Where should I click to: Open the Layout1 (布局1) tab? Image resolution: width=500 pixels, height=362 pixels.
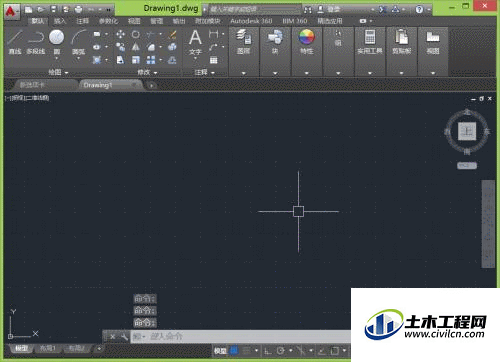coord(48,348)
